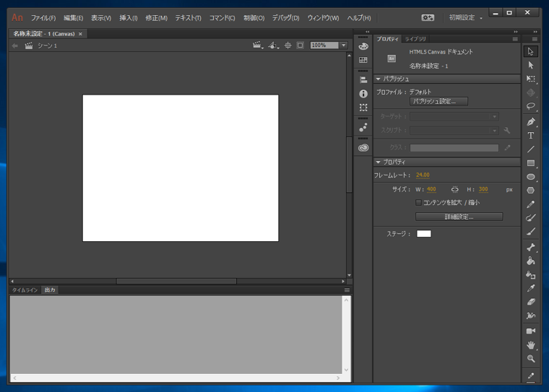Select the Zoom magnifier tool
549x392 pixels.
(x=531, y=359)
